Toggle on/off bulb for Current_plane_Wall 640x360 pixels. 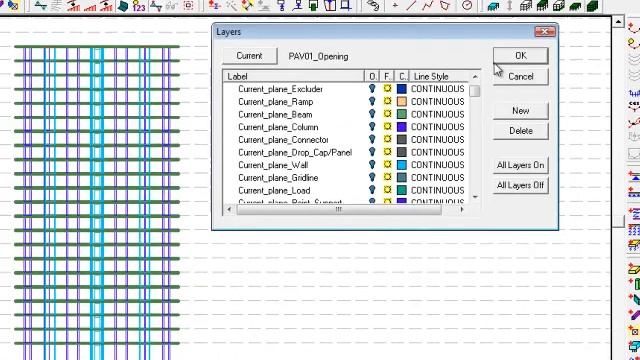pos(372,164)
